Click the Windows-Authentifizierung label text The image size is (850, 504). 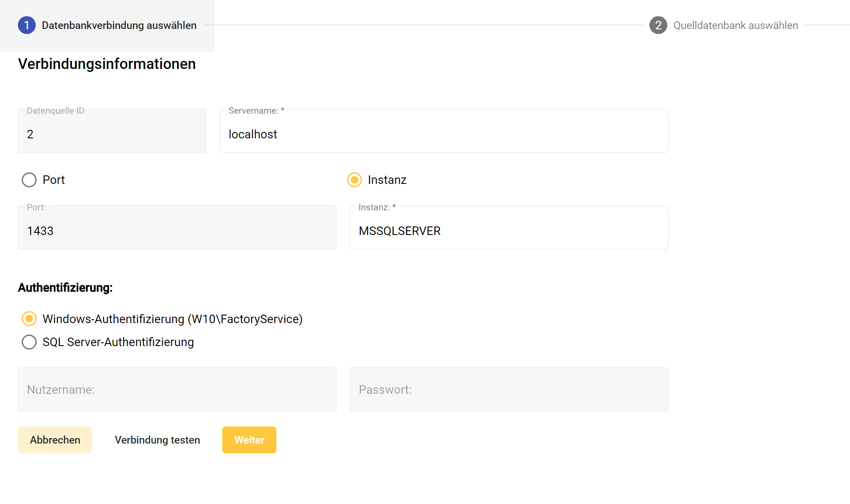click(x=172, y=319)
